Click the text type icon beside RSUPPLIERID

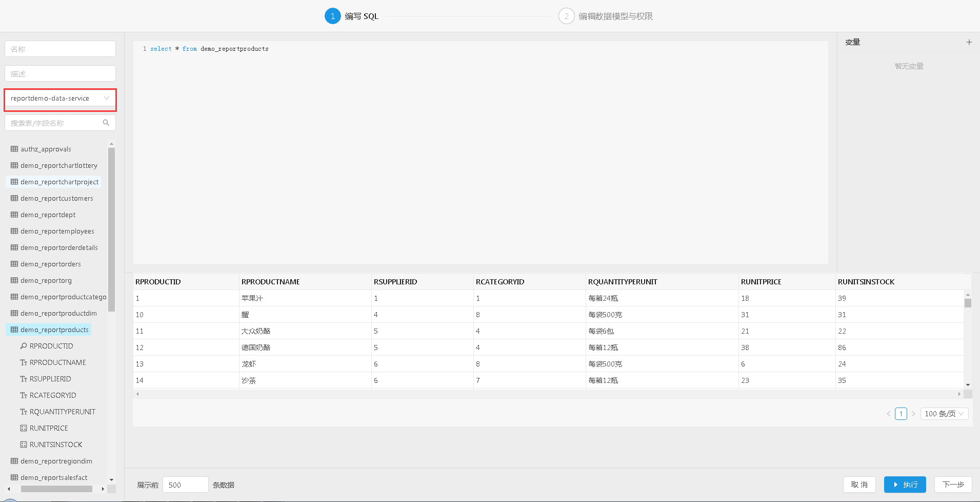tap(24, 379)
